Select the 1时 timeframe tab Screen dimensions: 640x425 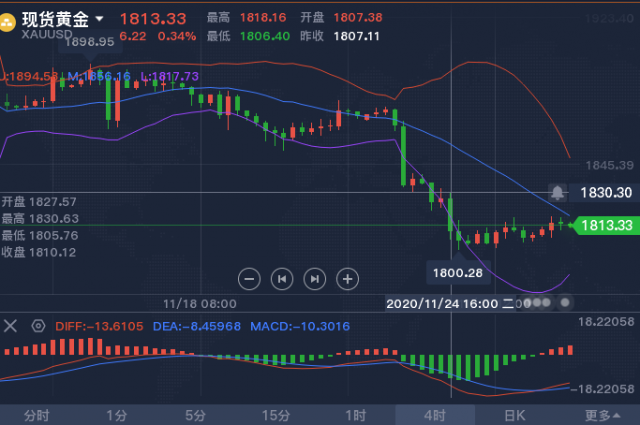point(356,415)
